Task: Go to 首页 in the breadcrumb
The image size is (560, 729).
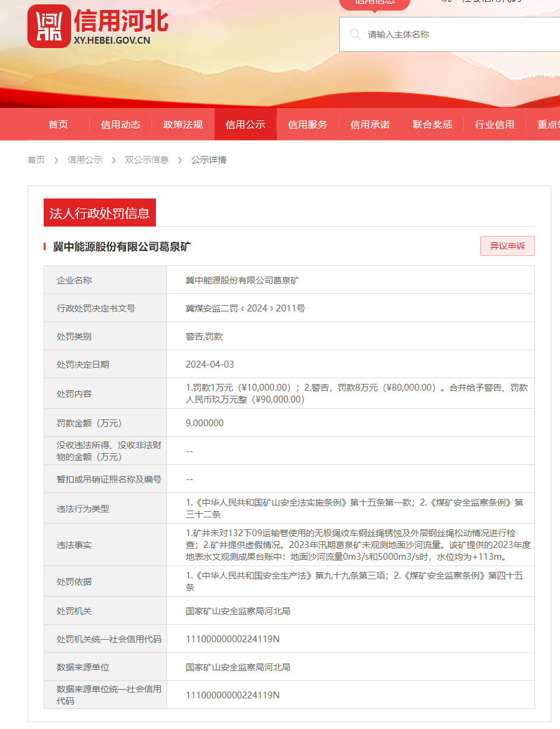Action: click(36, 160)
